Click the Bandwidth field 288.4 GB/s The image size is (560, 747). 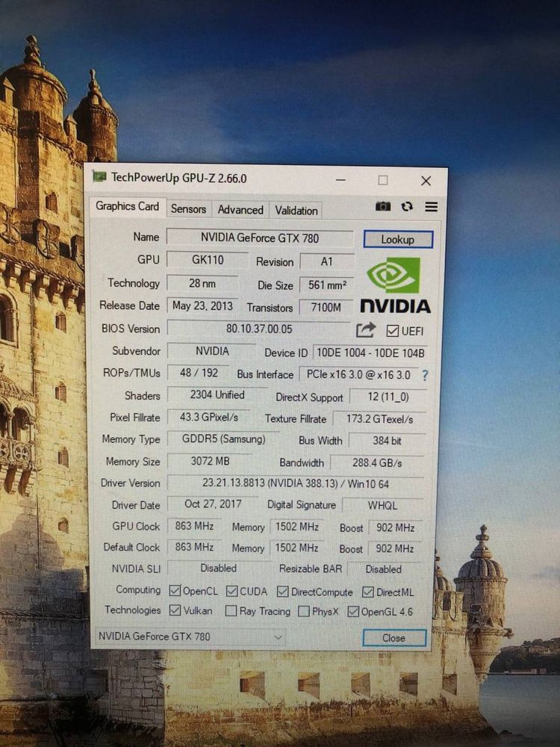pyautogui.click(x=377, y=462)
